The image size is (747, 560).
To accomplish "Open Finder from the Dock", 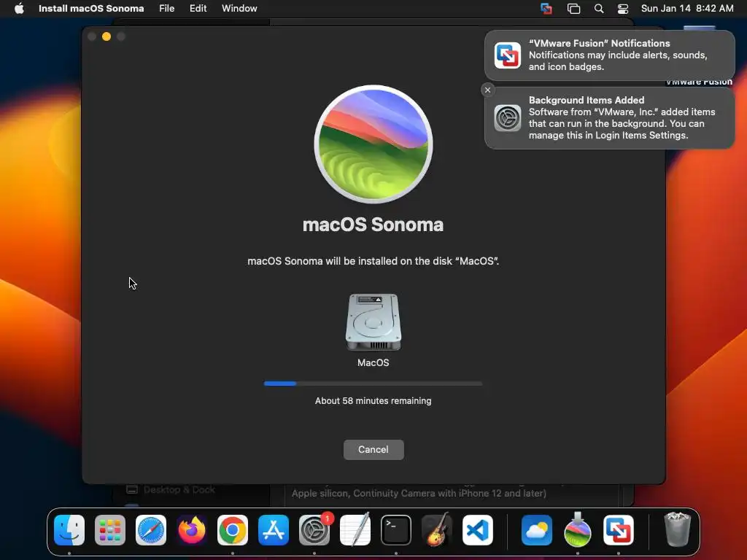I will pos(69,530).
